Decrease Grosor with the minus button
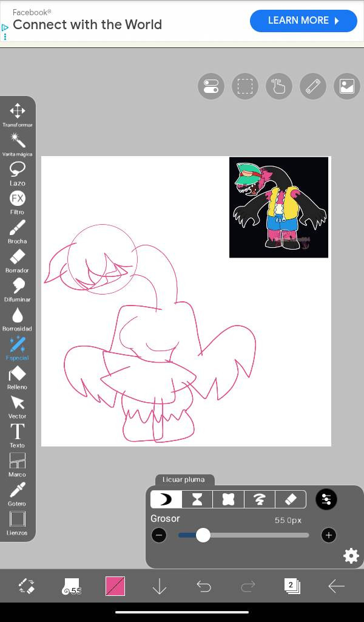Image resolution: width=364 pixels, height=622 pixels. click(159, 535)
